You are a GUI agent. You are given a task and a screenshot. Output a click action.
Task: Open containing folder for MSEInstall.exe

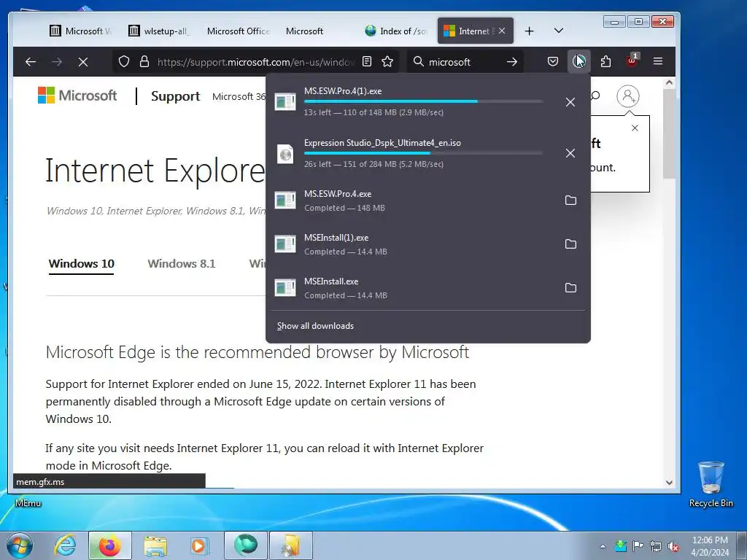point(570,287)
